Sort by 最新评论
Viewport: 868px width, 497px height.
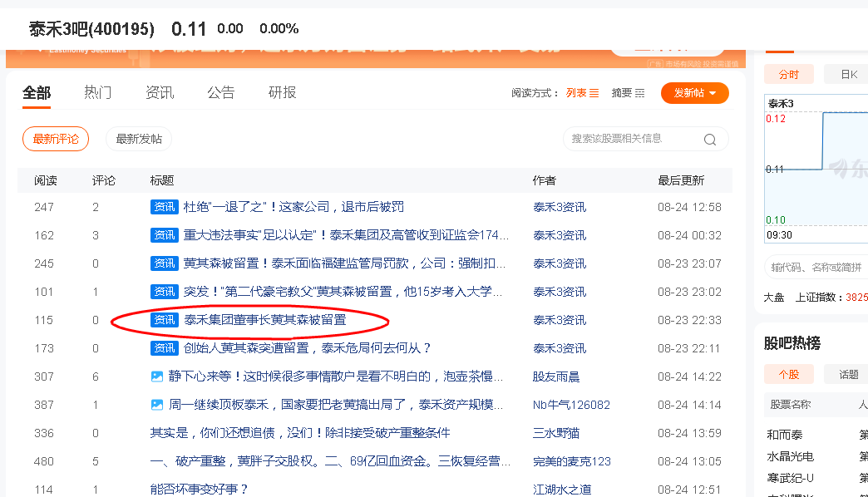click(x=56, y=139)
